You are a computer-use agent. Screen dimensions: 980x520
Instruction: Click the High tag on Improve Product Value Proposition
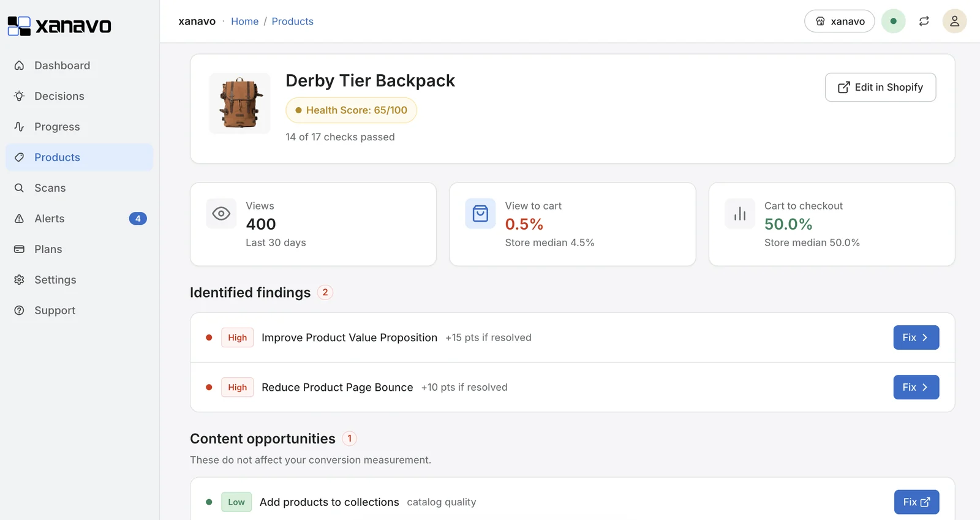[237, 337]
